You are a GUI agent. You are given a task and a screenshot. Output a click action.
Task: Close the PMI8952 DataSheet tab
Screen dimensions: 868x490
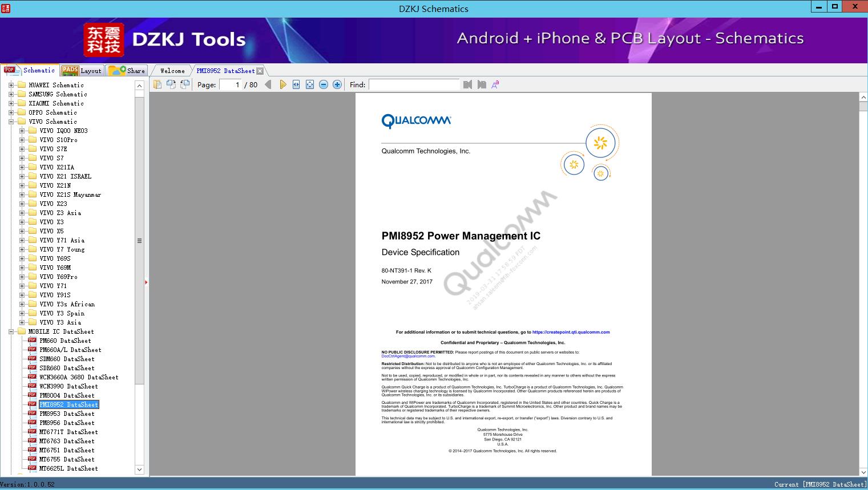click(260, 70)
